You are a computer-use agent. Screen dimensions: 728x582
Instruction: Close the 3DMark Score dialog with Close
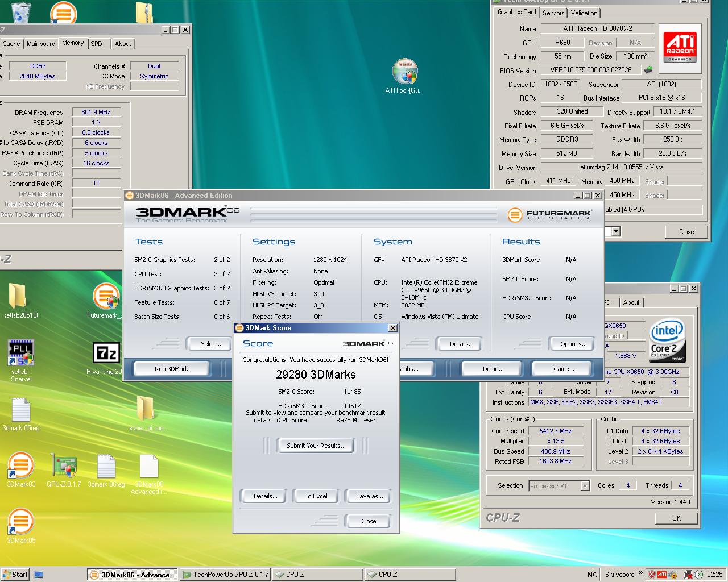(369, 521)
